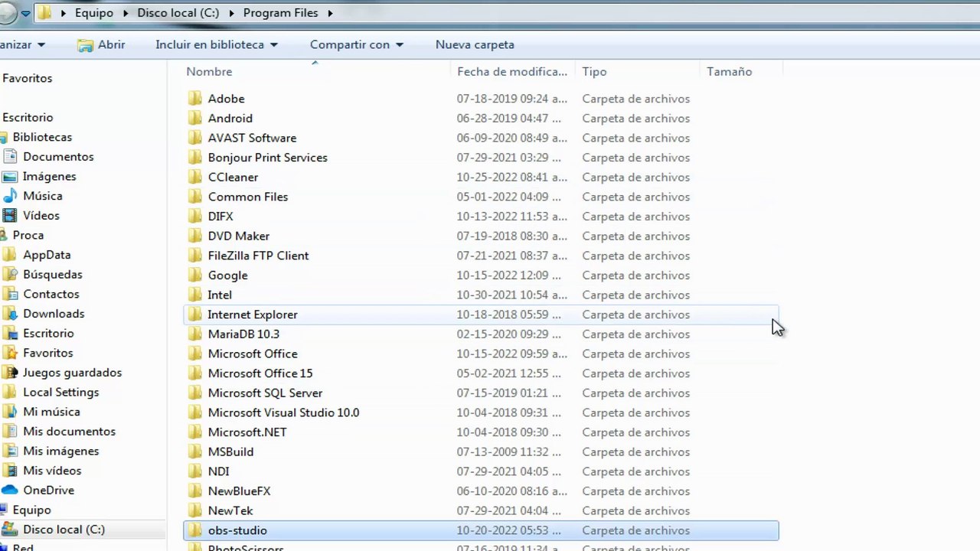Image resolution: width=980 pixels, height=551 pixels.
Task: Select Disco local (C:) in sidebar
Action: click(64, 530)
